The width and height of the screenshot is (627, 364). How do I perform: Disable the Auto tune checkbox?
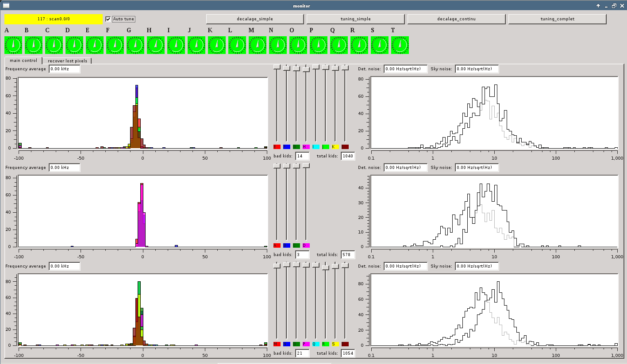click(x=108, y=19)
